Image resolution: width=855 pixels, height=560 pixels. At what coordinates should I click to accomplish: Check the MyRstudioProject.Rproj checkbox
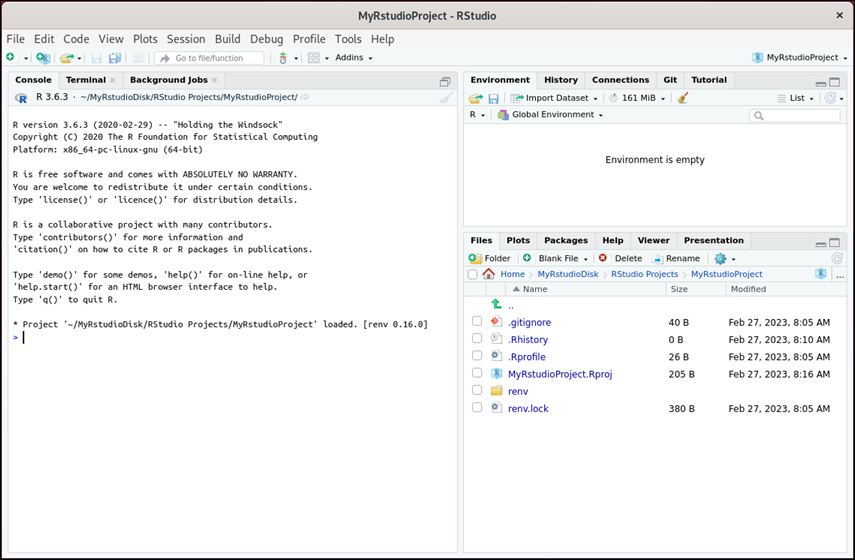coord(477,373)
